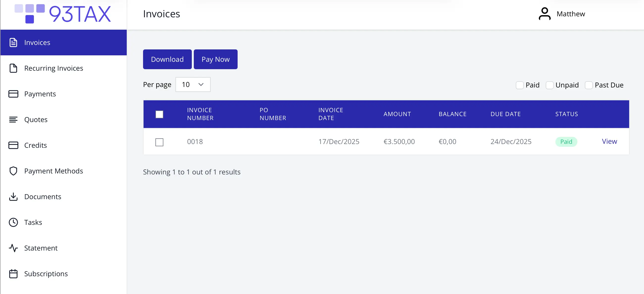Click the Payment Methods shield icon
644x294 pixels.
click(x=13, y=171)
